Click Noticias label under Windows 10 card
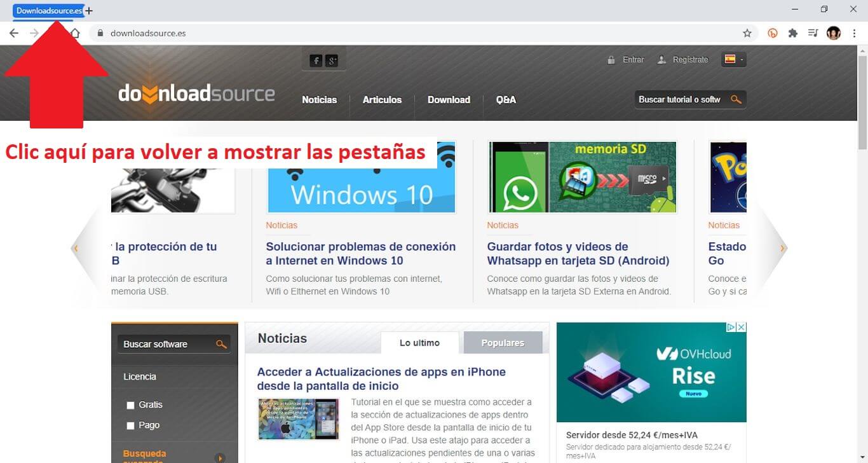This screenshot has width=868, height=463. coord(281,225)
